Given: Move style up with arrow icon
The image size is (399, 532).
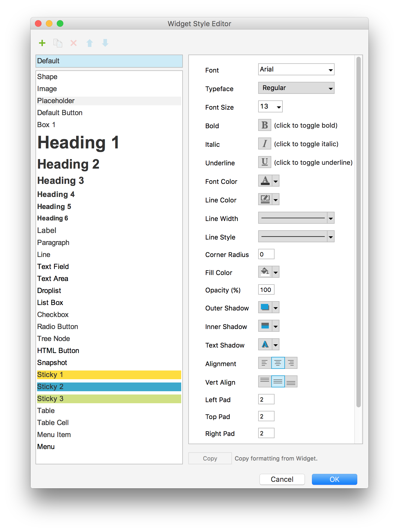Looking at the screenshot, I should click(x=90, y=43).
